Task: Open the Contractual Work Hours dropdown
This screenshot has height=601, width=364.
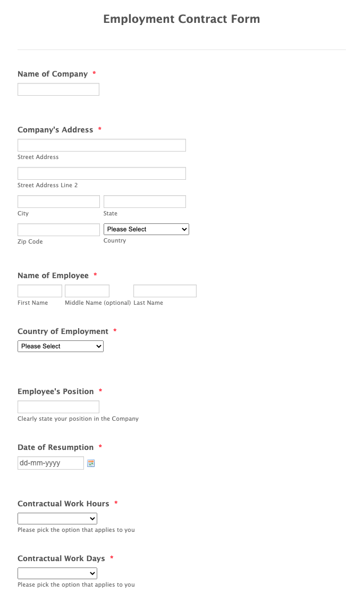Action: coord(57,518)
